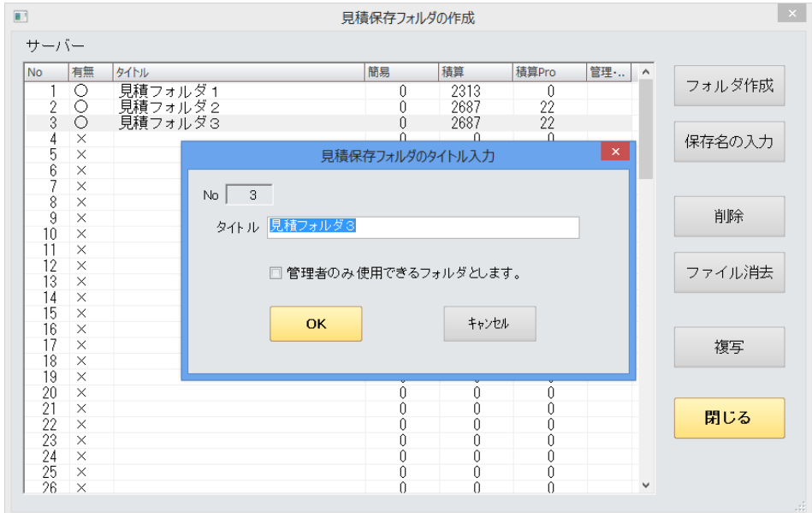Click the フォルダ作成 button
The image size is (812, 513).
[x=729, y=86]
